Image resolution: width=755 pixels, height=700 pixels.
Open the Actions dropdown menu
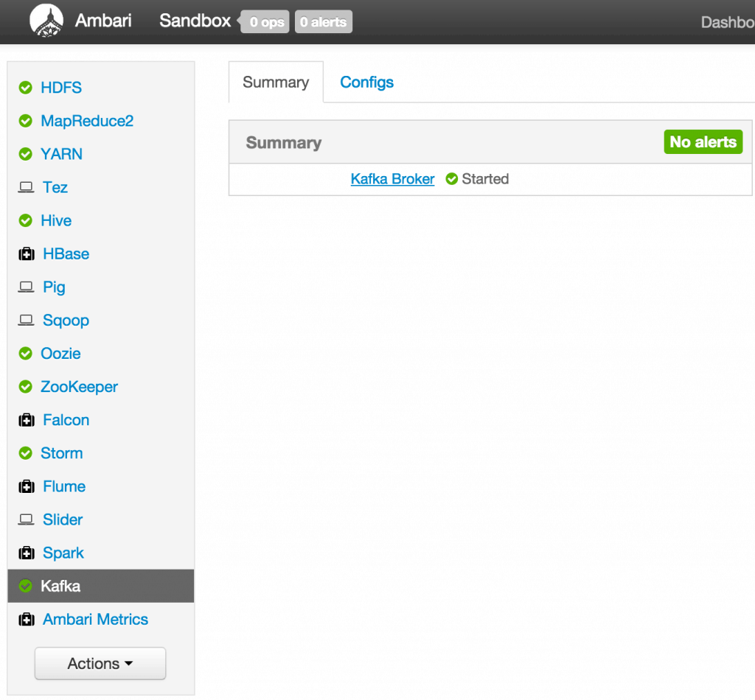100,664
